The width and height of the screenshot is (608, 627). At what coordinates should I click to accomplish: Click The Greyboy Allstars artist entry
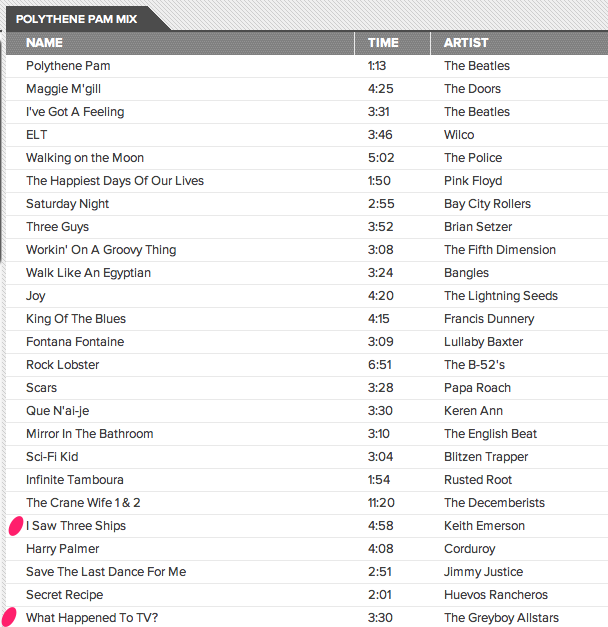click(501, 618)
